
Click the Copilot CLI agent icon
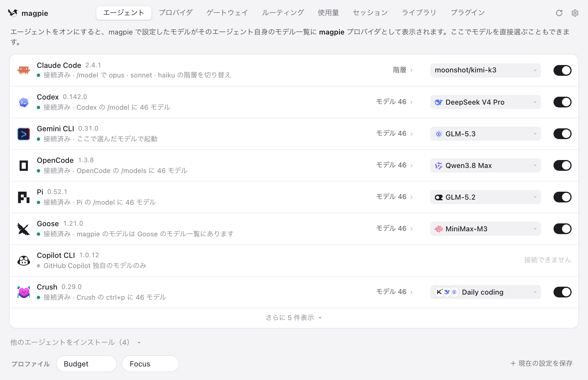(24, 260)
